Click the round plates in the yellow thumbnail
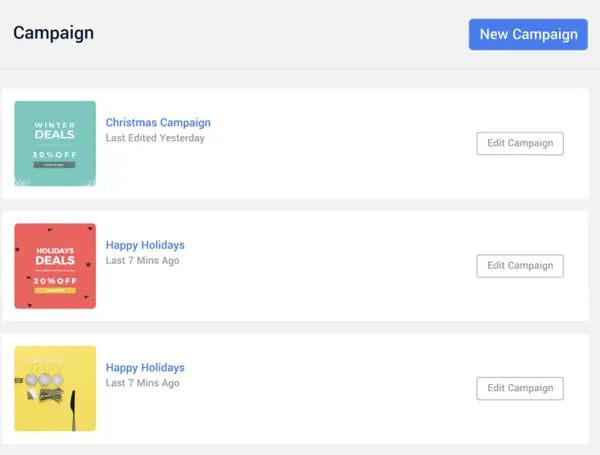Viewport: 600px width, 455px height. 44,379
